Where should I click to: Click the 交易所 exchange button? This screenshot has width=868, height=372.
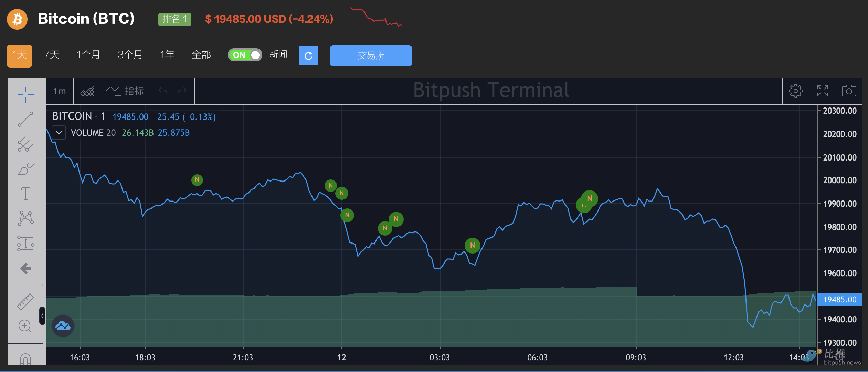[371, 55]
